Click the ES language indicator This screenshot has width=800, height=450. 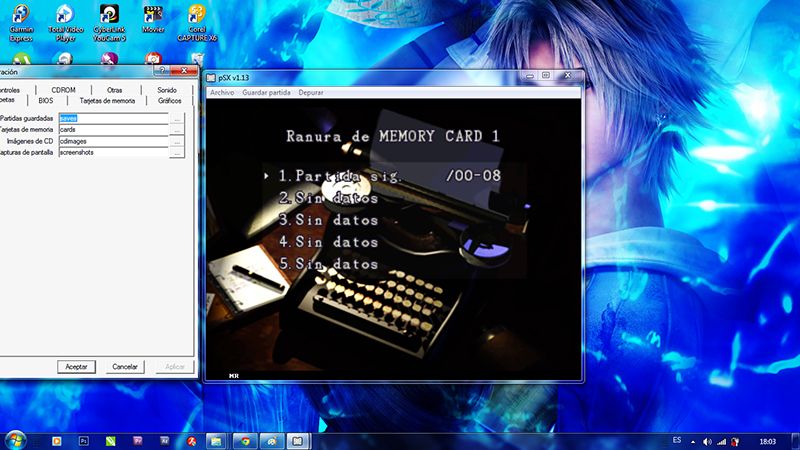click(677, 440)
